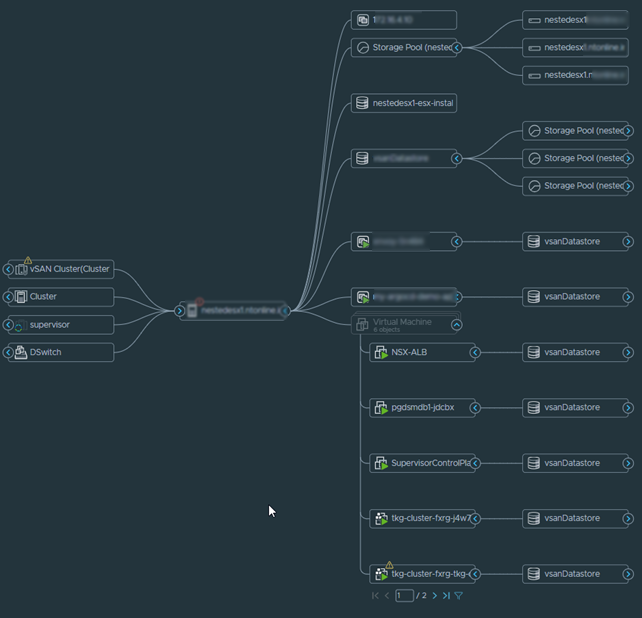Screen dimensions: 642x618
Task: Collapse the SupervisorControlPla node's chevron
Action: tap(475, 463)
